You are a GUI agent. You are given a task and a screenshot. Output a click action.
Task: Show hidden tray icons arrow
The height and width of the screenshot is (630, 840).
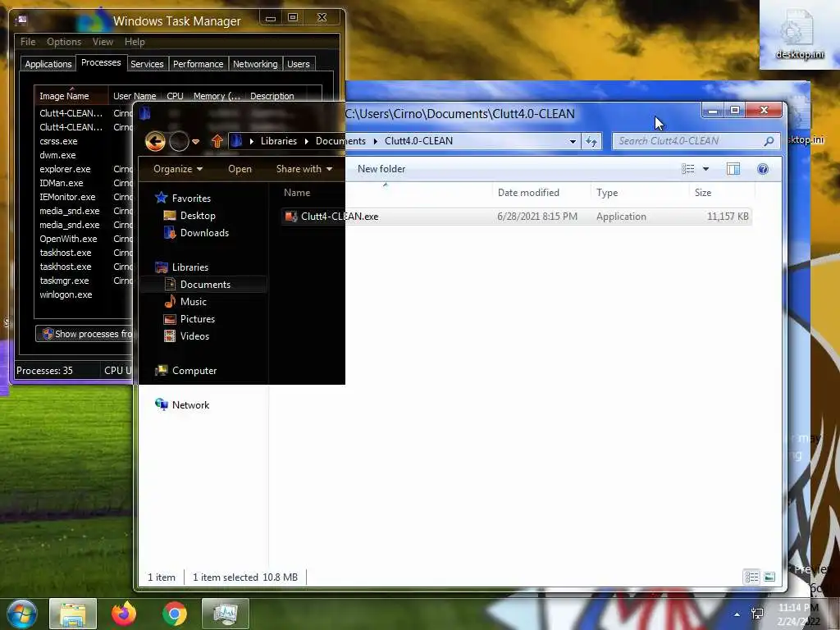click(x=737, y=614)
